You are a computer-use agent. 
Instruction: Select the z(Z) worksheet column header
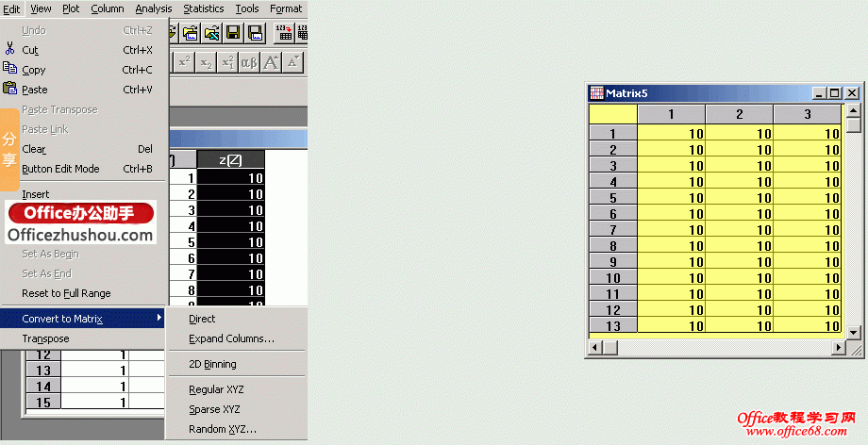tap(231, 160)
